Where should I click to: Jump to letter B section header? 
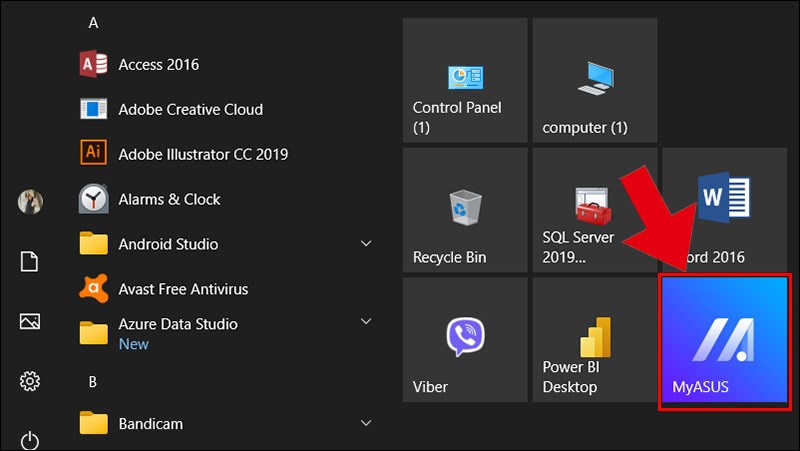point(93,382)
